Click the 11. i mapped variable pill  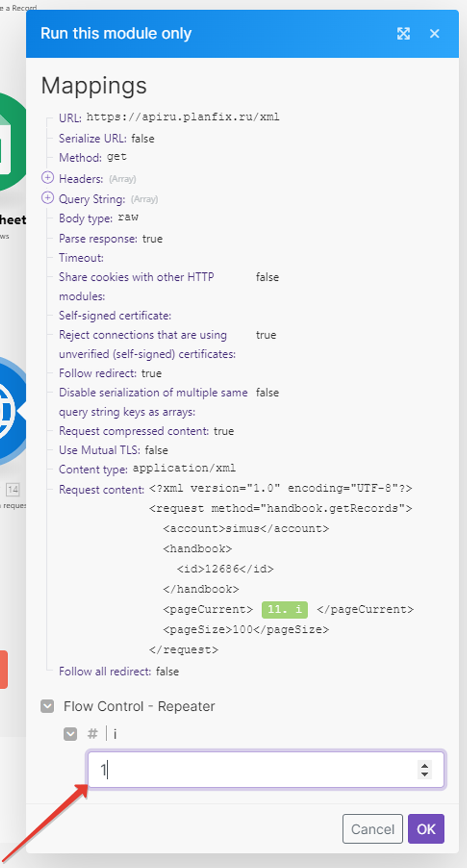[x=285, y=609]
